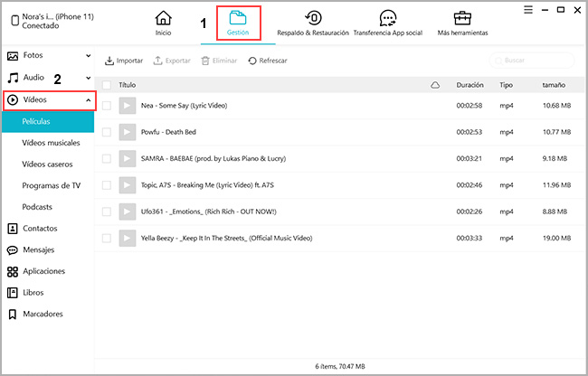The image size is (588, 376).
Task: Click play thumbnail for Topic, A7S - Breaking Me
Action: [x=128, y=185]
